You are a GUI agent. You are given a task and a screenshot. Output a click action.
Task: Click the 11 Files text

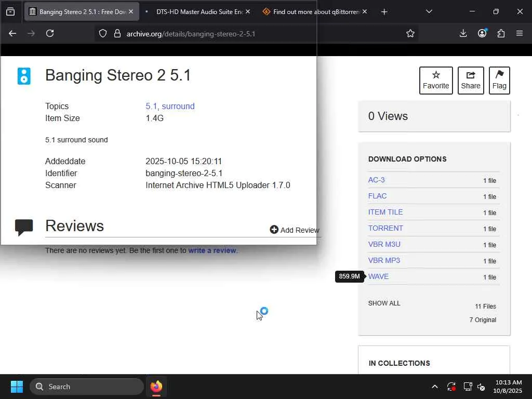tap(485, 307)
